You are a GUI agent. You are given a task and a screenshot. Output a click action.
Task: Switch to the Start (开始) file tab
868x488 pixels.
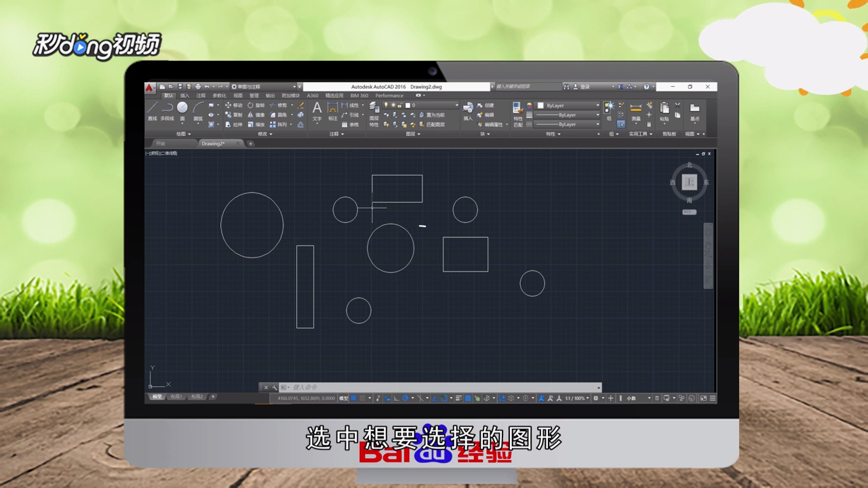click(x=160, y=144)
